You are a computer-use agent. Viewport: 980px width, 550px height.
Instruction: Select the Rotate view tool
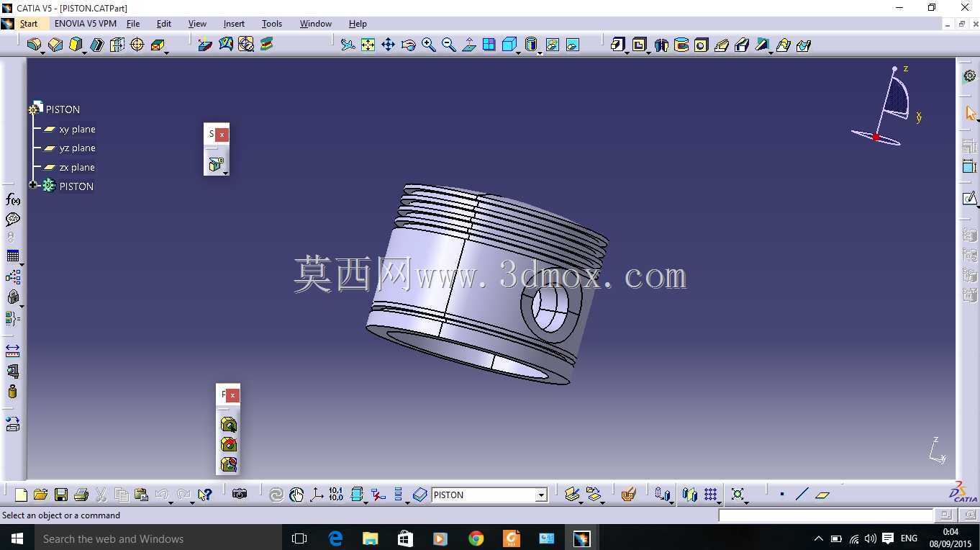click(x=408, y=45)
